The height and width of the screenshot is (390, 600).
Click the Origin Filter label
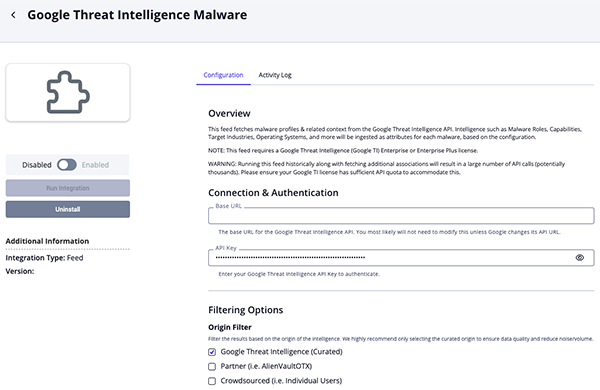click(230, 327)
